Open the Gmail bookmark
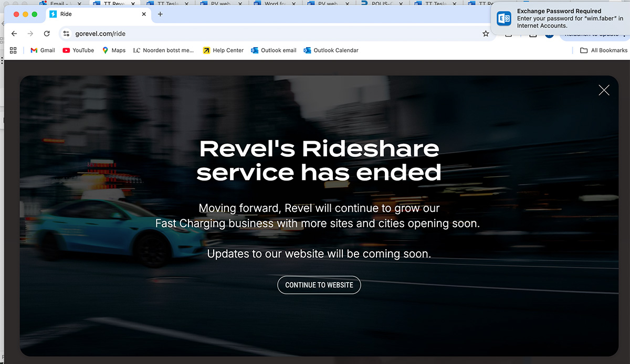 pos(43,50)
